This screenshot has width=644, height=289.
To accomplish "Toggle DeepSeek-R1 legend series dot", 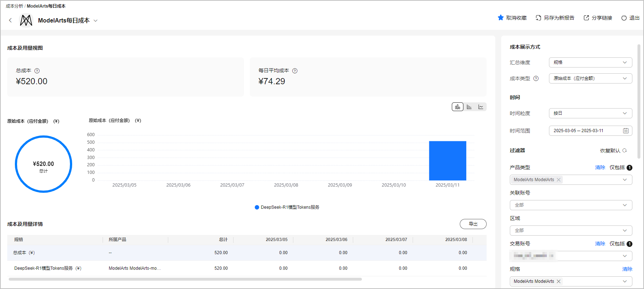I will pos(257,207).
